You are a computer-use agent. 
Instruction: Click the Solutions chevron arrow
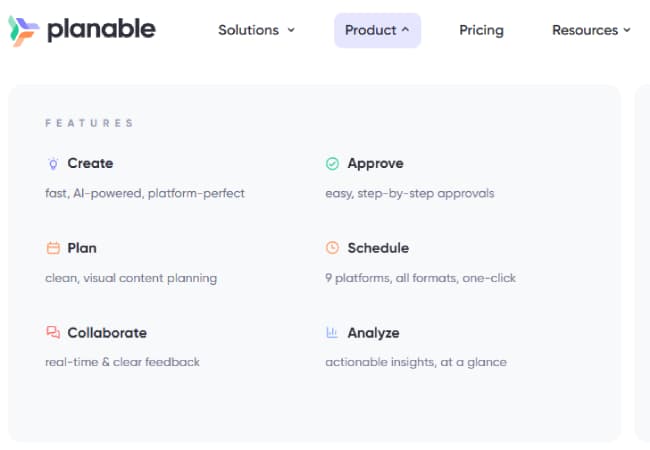(x=291, y=30)
